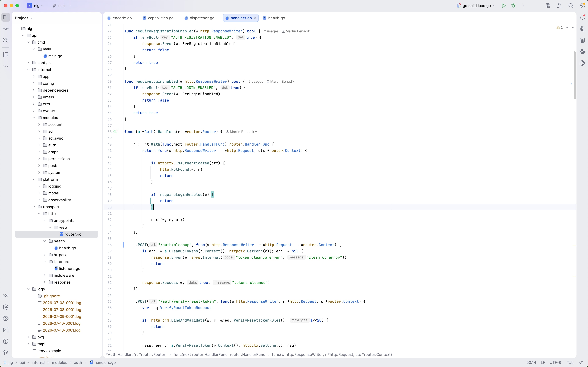Open the Notifications bell icon
Image resolution: width=588 pixels, height=367 pixels.
582,17
